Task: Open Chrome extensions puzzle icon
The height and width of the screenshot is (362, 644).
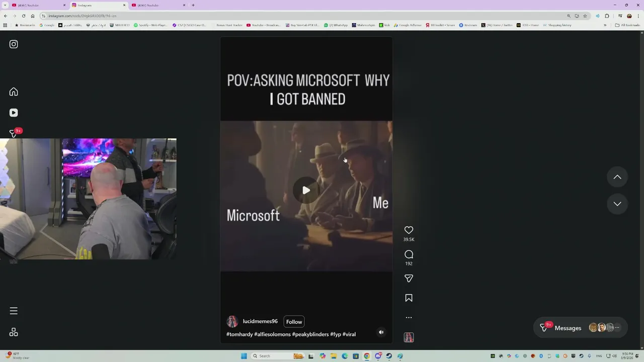Action: pyautogui.click(x=607, y=16)
